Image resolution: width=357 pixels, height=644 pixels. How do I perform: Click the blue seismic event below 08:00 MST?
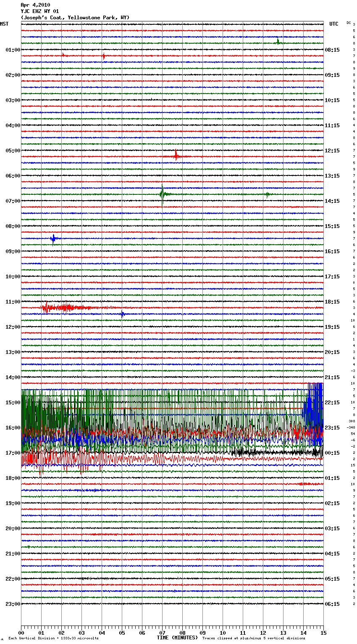click(x=53, y=238)
